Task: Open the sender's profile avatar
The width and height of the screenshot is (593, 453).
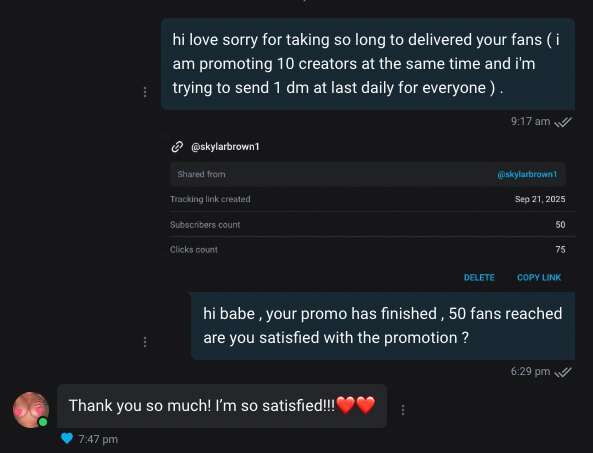Action: tap(31, 410)
